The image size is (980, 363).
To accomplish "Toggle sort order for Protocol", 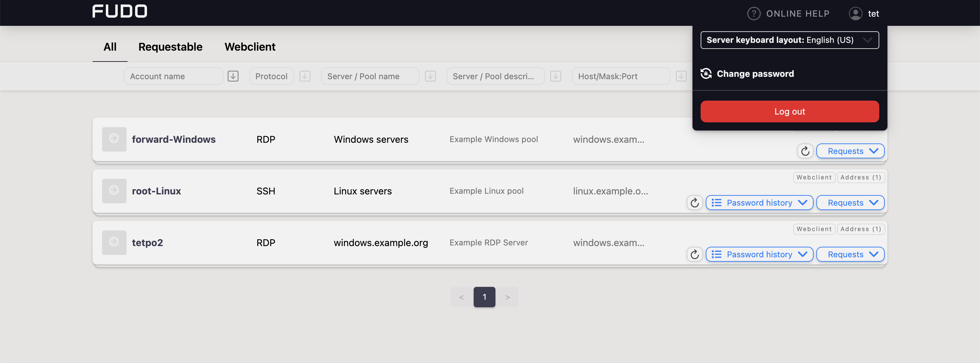I will [304, 76].
